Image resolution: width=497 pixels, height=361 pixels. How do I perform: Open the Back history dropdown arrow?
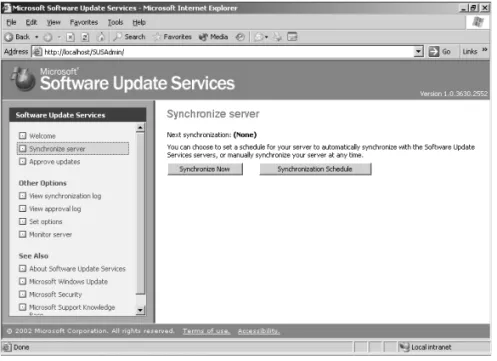[x=37, y=37]
